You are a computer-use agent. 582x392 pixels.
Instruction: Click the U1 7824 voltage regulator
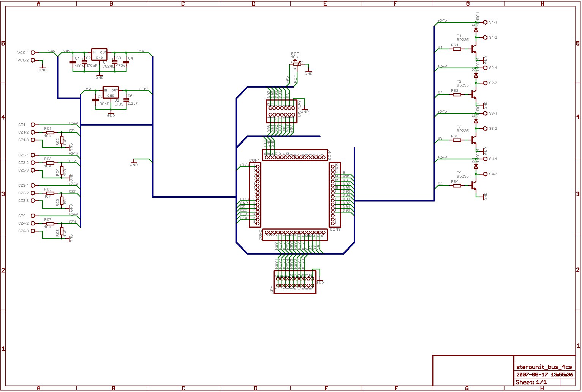[x=99, y=54]
